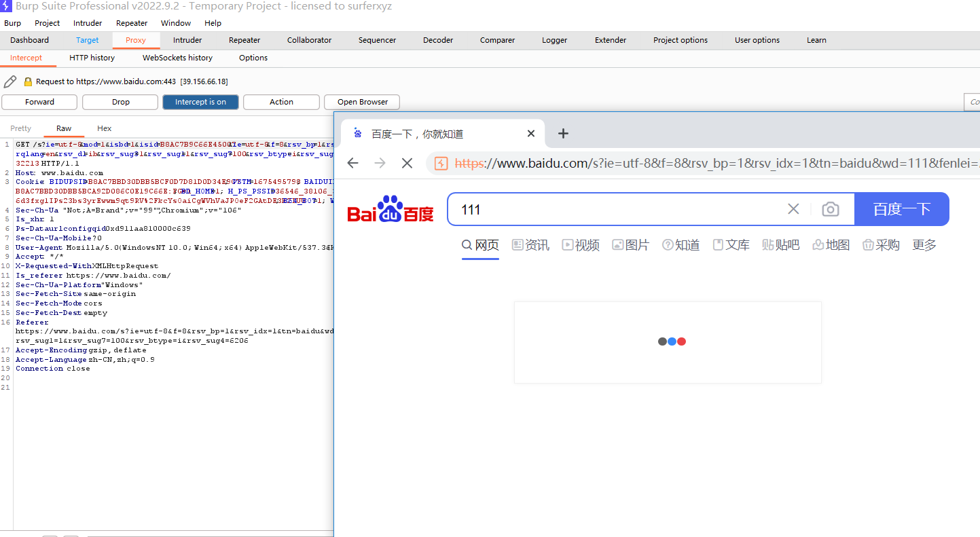Open the Comparer tab
This screenshot has height=537, width=980.
(498, 40)
